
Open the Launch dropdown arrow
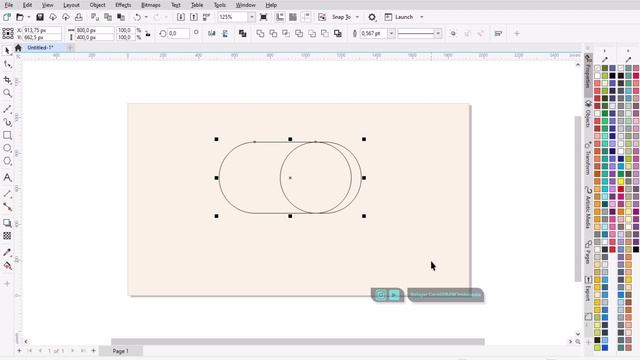pyautogui.click(x=422, y=17)
